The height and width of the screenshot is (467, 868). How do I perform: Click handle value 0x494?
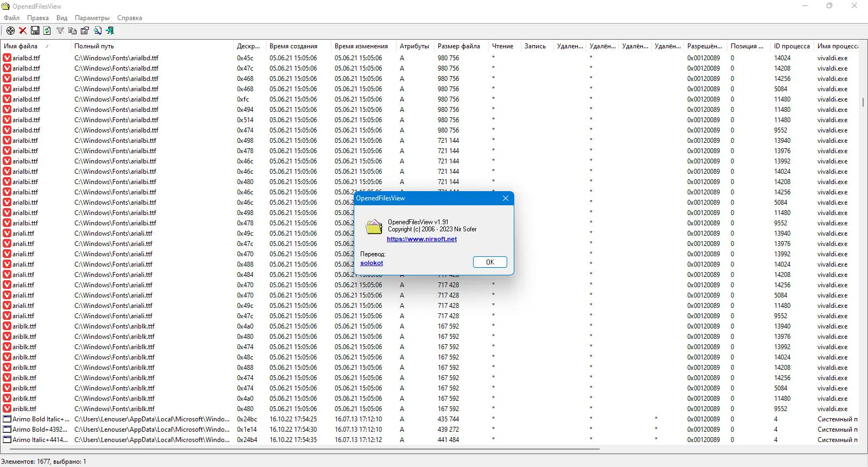[245, 110]
